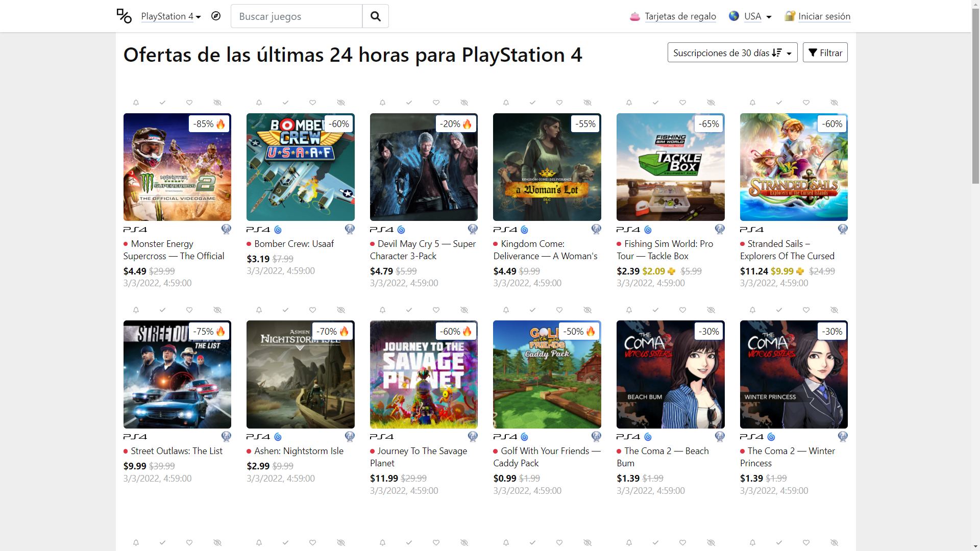980x551 pixels.
Task: Click bell alert icon above Monster Energy Supercross
Action: [x=136, y=103]
